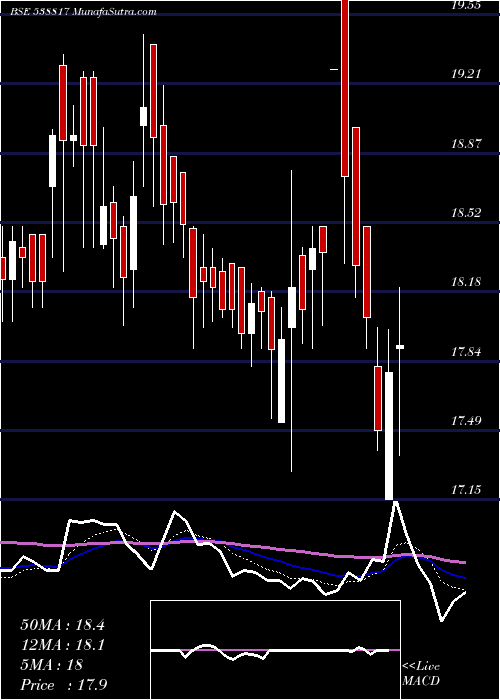This screenshot has width=500, height=700.
Task: Select the 18.87 price axis label
Action: coord(466,144)
